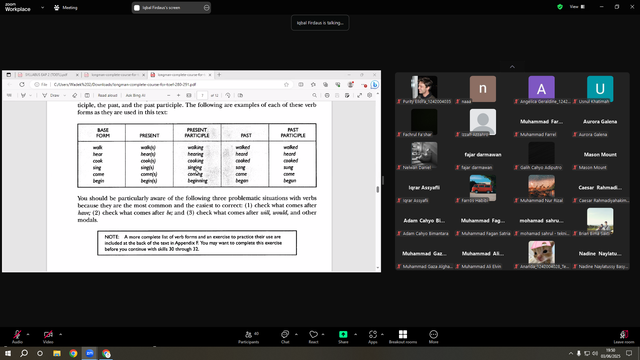Select Usnul Khatimah's teal U tile
Screen dimensions: 640x360
pos(600,89)
